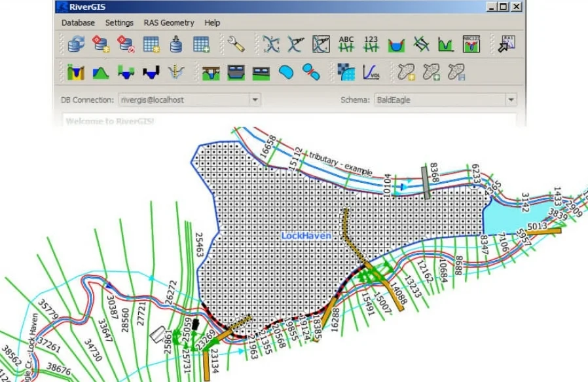Viewport: 588px width, 382px height.
Task: Open the RAS Geometry menu
Action: click(168, 22)
